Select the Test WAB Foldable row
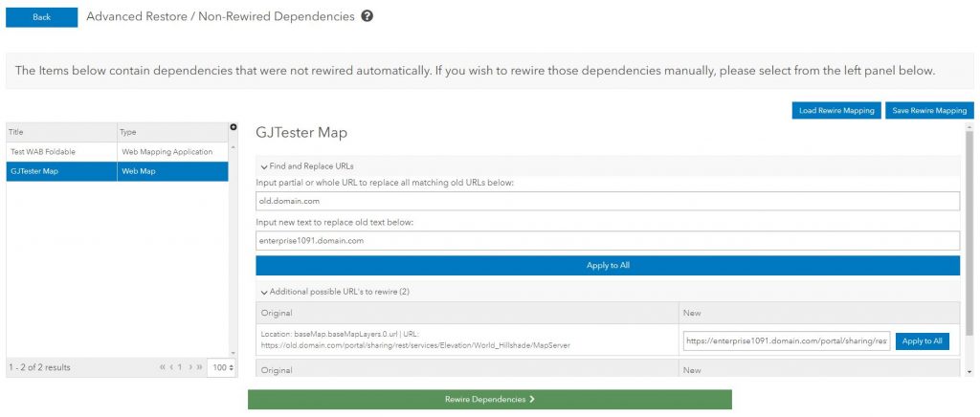This screenshot has height=417, width=980. coord(117,151)
